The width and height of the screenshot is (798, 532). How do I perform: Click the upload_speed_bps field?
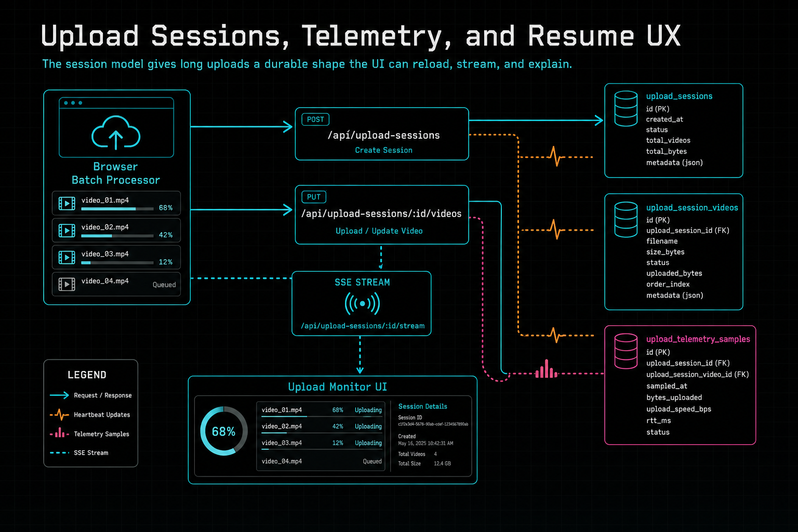click(679, 409)
